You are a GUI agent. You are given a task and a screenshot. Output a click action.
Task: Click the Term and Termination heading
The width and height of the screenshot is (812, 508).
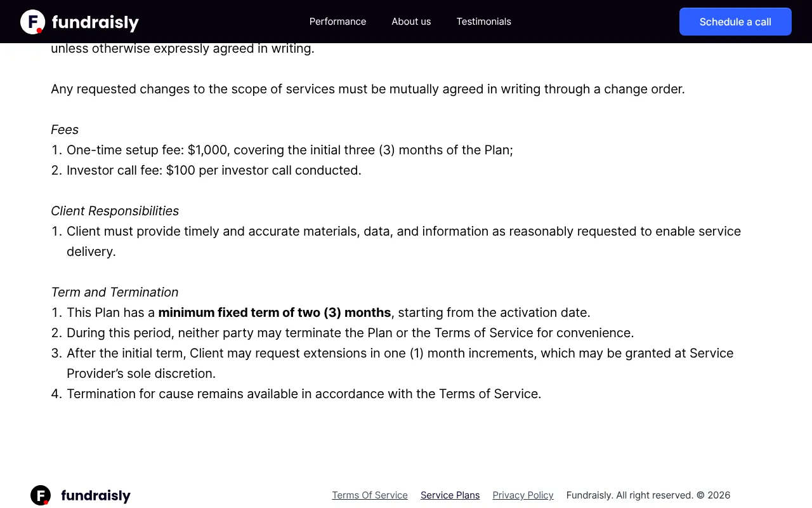(x=115, y=292)
